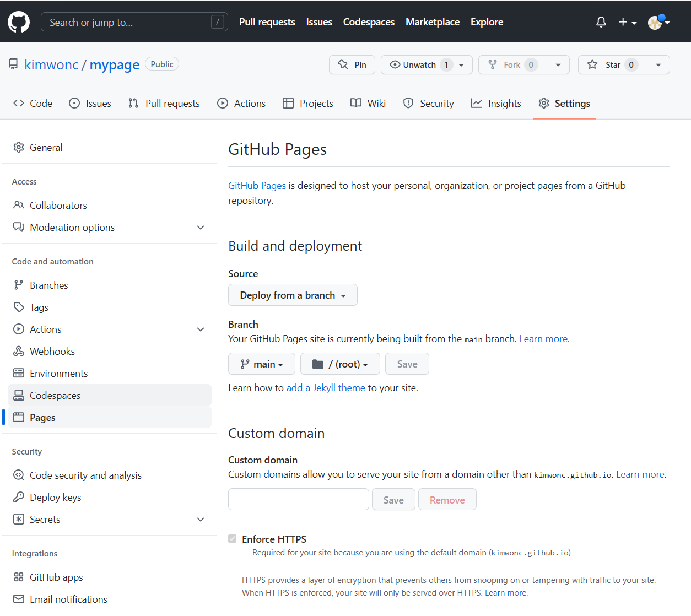The height and width of the screenshot is (616, 691).
Task: Go to Issues in top navigation
Action: point(319,22)
